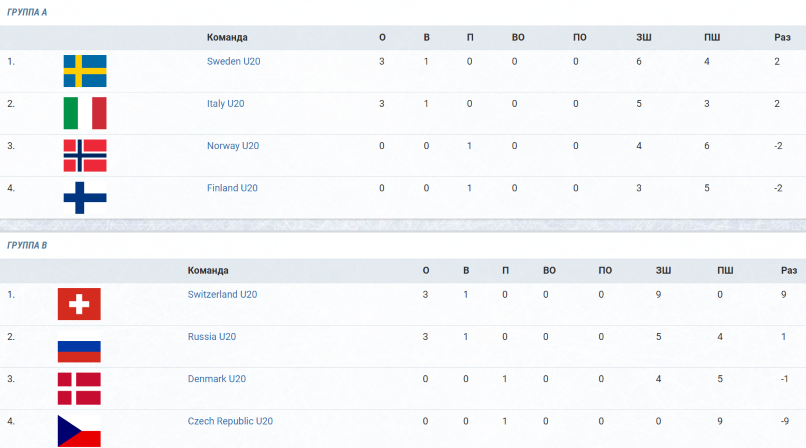Open the Norway U20 team link
The width and height of the screenshot is (806, 448).
(233, 145)
